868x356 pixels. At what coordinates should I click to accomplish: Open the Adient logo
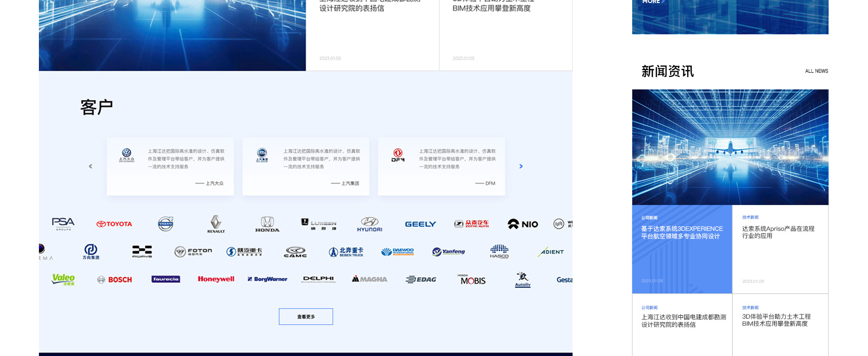550,251
